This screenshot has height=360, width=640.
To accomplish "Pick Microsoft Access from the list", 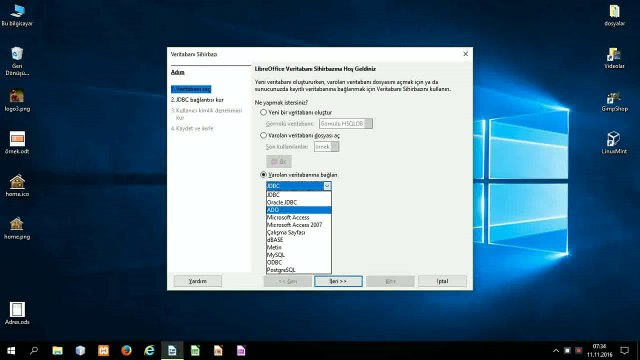I will (x=298, y=218).
